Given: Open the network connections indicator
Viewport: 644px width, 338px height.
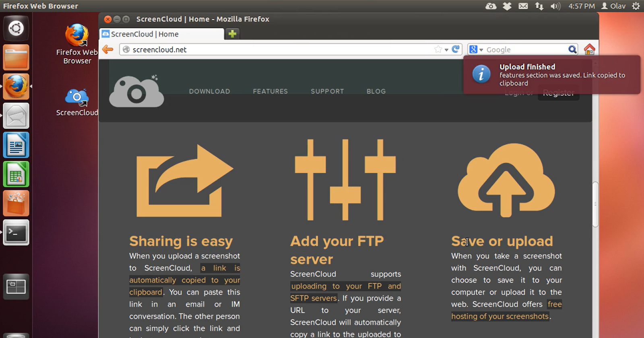Looking at the screenshot, I should pyautogui.click(x=539, y=6).
